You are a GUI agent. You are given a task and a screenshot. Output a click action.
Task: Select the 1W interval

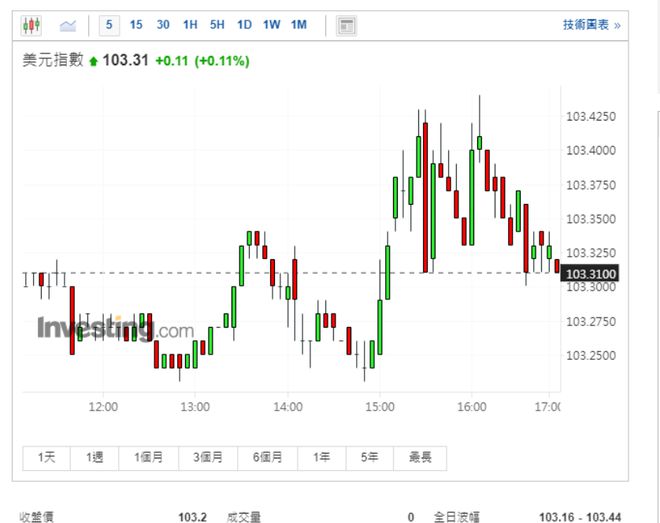click(x=271, y=25)
